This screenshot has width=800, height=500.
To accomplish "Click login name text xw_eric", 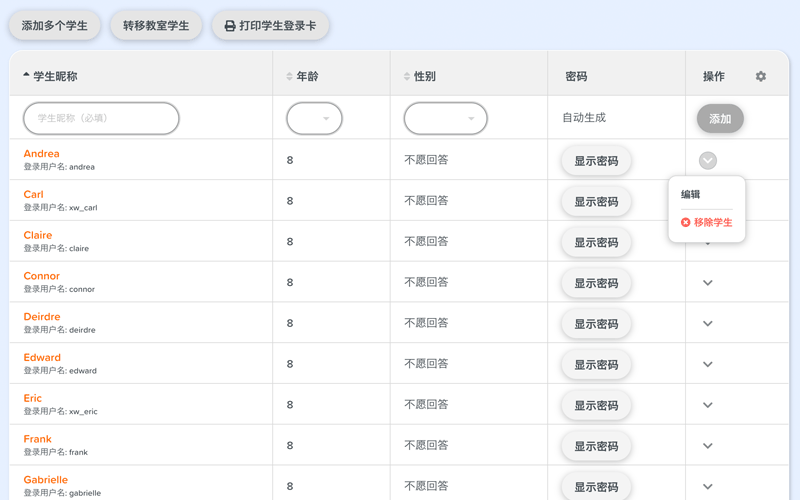I will (x=83, y=412).
